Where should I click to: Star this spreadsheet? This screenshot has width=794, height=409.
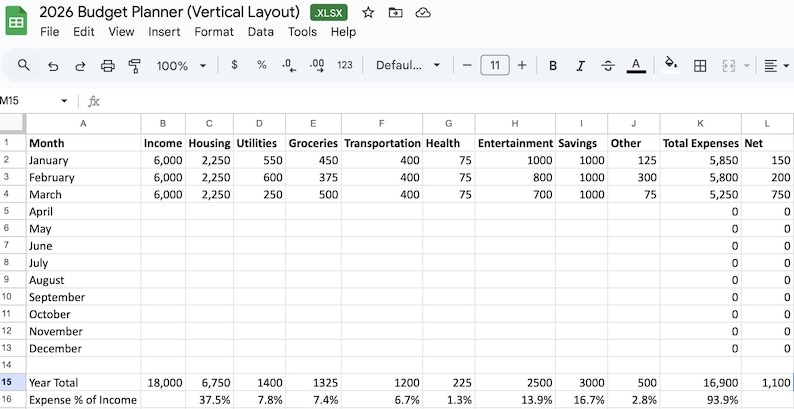(x=368, y=13)
